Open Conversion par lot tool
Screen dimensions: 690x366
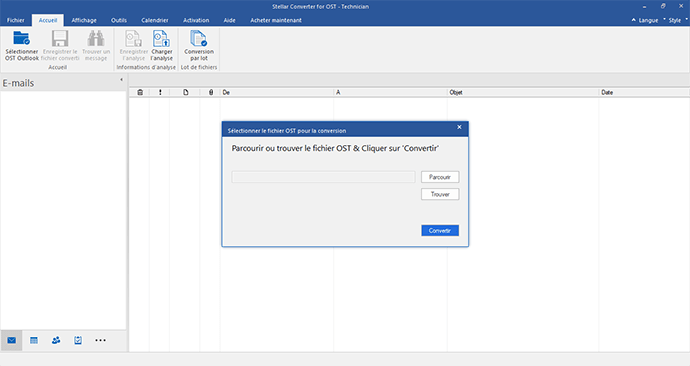click(199, 45)
